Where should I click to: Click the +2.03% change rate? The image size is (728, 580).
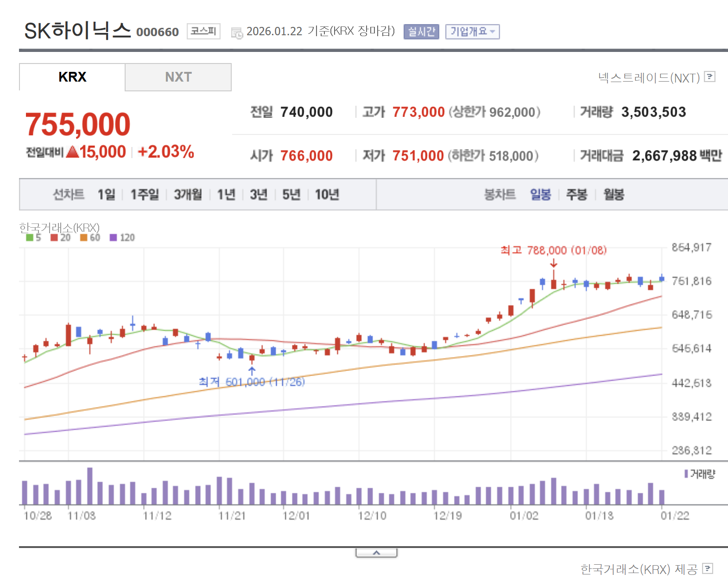pos(166,152)
